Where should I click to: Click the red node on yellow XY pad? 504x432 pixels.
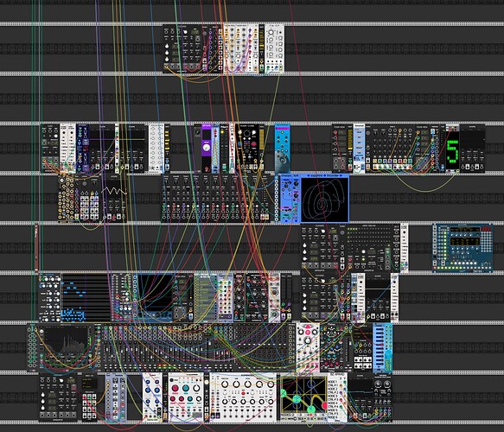[x=324, y=405]
